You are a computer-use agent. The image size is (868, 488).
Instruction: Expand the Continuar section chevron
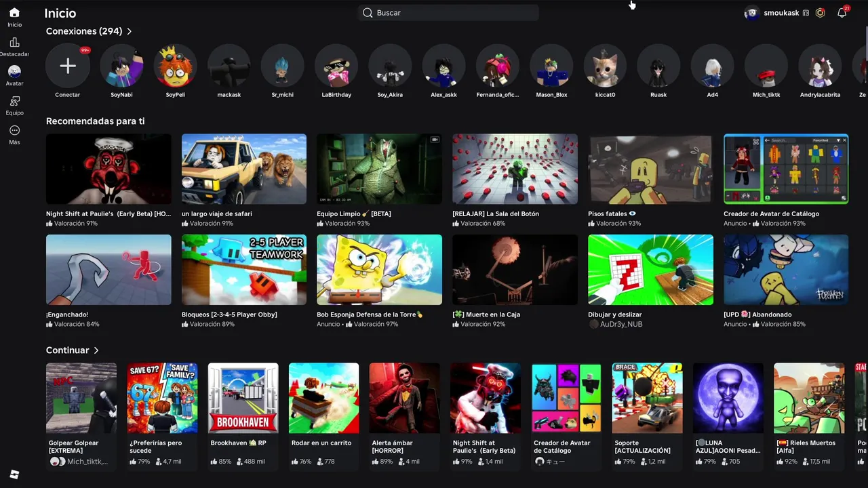pos(96,350)
